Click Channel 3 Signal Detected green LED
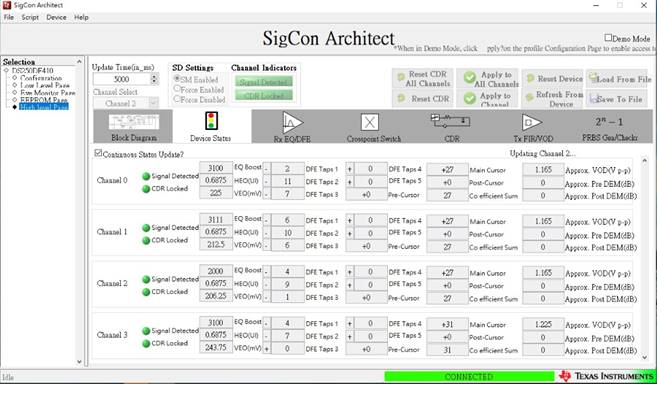This screenshot has width=668, height=394. [146, 331]
